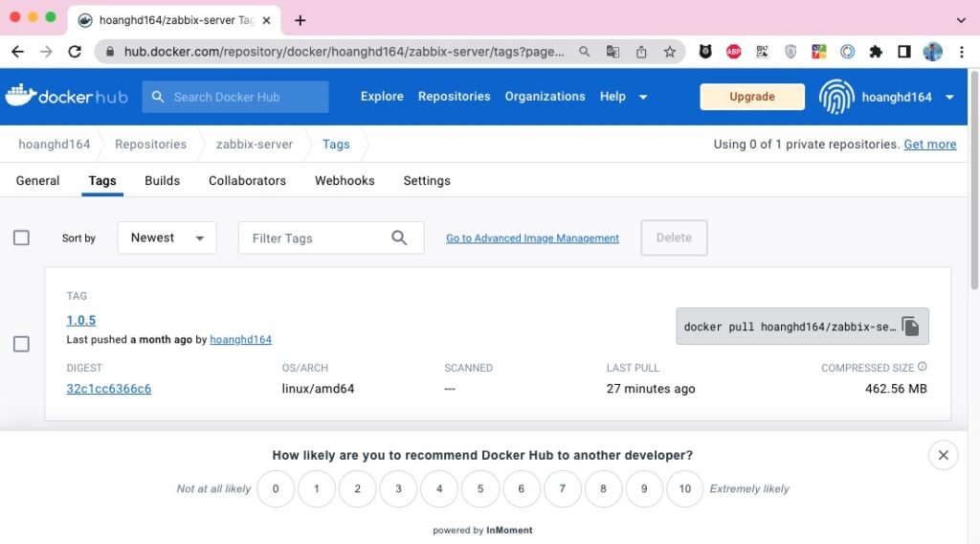
Task: Rate likelihood 3 in the survey
Action: [x=398, y=489]
